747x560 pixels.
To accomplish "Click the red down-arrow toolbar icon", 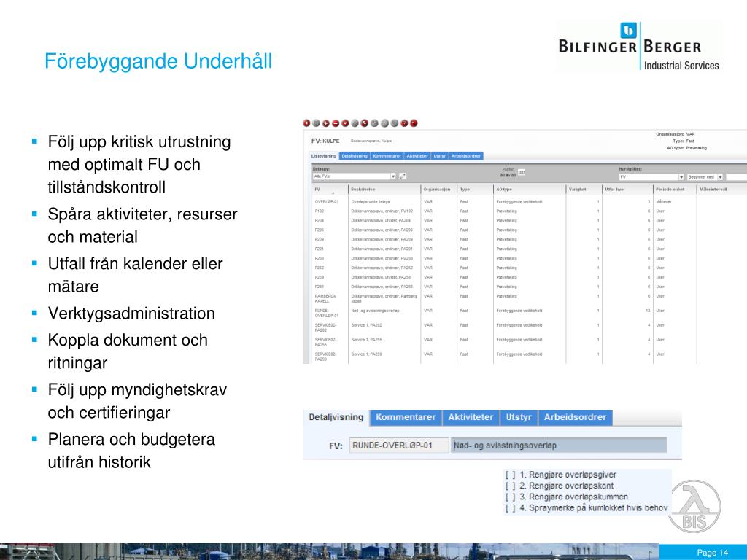I will 345,122.
